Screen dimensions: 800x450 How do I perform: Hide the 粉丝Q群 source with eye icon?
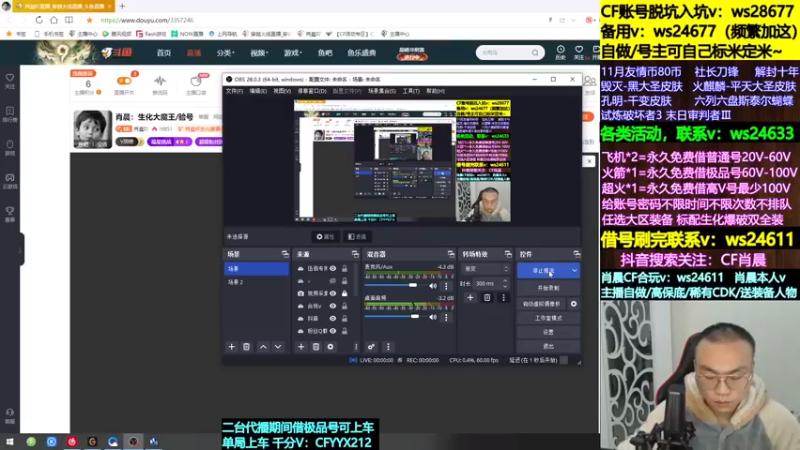[x=333, y=331]
